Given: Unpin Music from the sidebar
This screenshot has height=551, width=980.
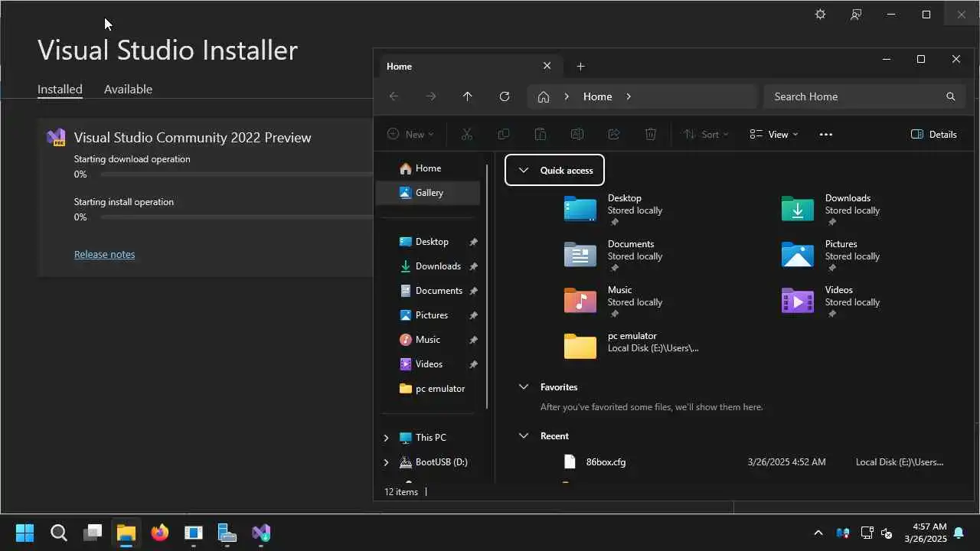Looking at the screenshot, I should point(473,340).
